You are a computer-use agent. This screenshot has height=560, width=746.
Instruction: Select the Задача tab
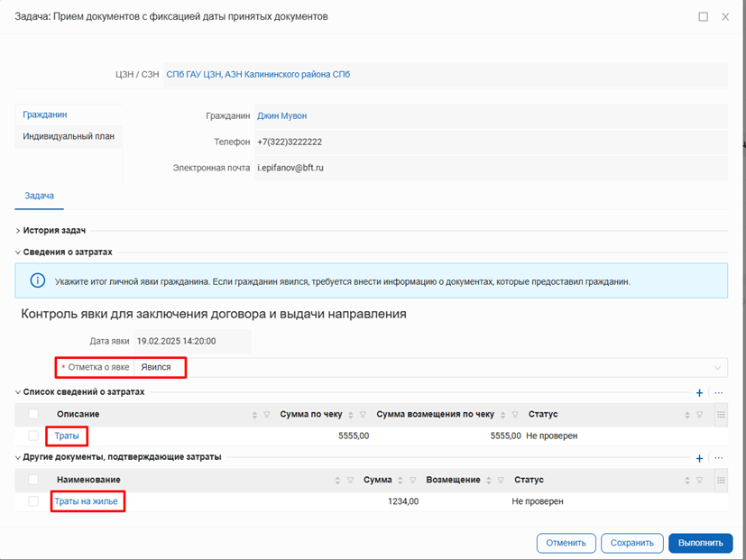[x=39, y=196]
